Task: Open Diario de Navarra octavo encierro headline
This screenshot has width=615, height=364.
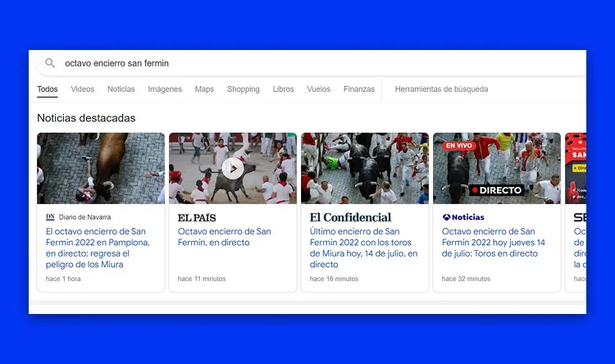Action: click(x=98, y=248)
